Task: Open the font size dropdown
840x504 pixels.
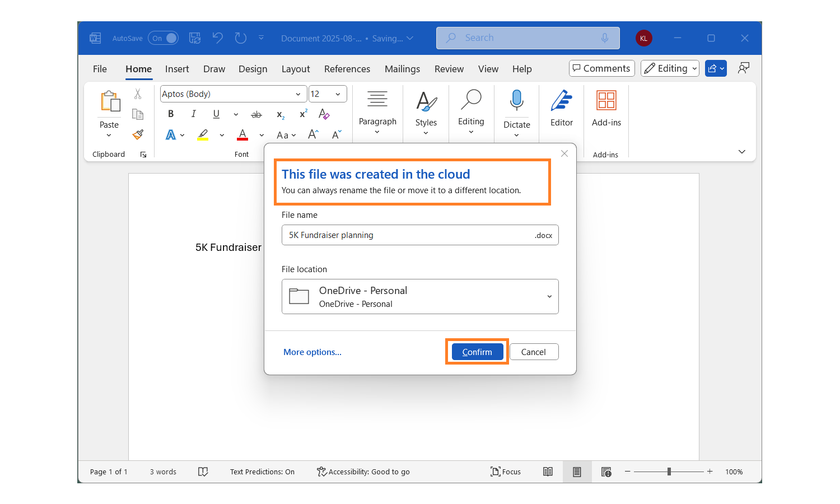Action: point(338,94)
